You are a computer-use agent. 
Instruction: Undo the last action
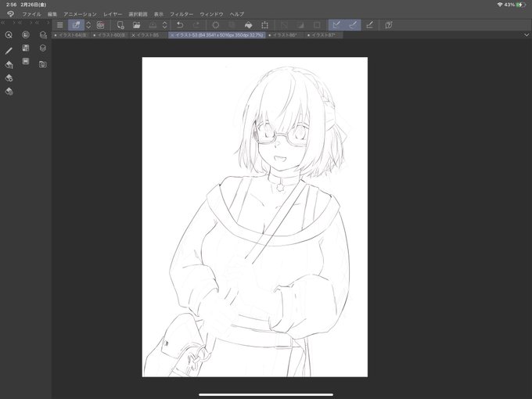click(180, 25)
